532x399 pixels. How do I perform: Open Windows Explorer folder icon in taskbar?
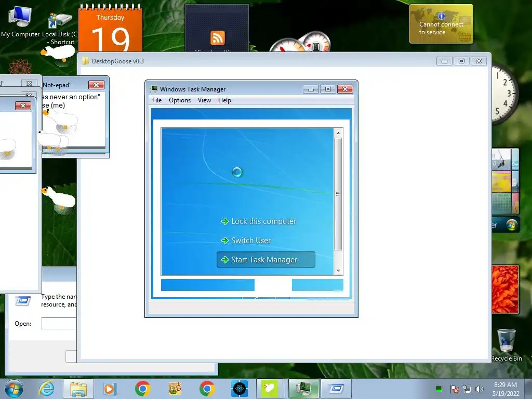78,389
